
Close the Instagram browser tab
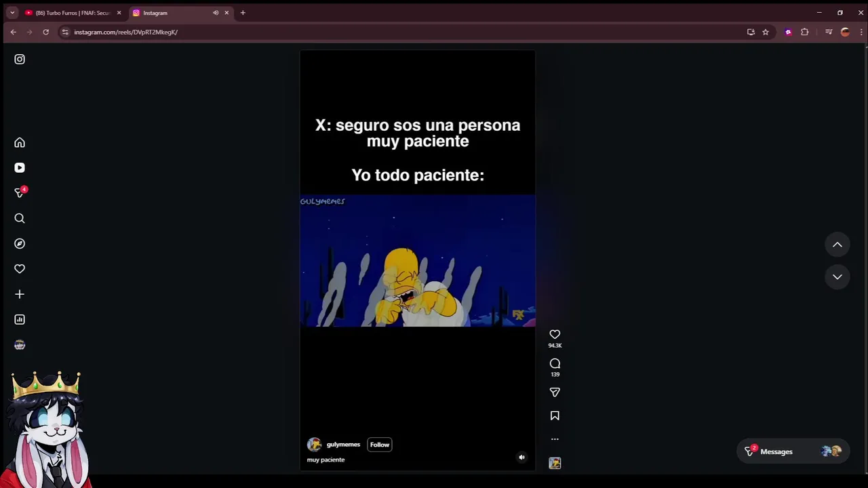[x=226, y=13]
